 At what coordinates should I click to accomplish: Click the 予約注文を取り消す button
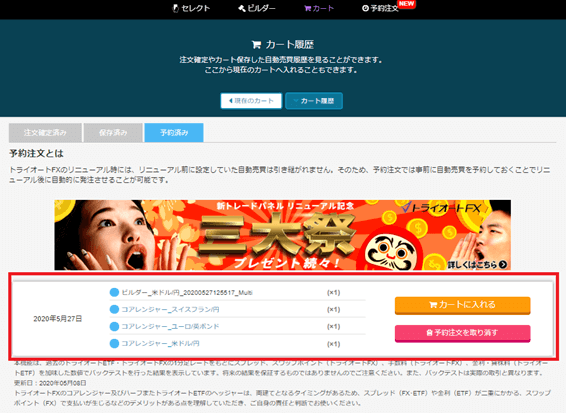coord(462,333)
